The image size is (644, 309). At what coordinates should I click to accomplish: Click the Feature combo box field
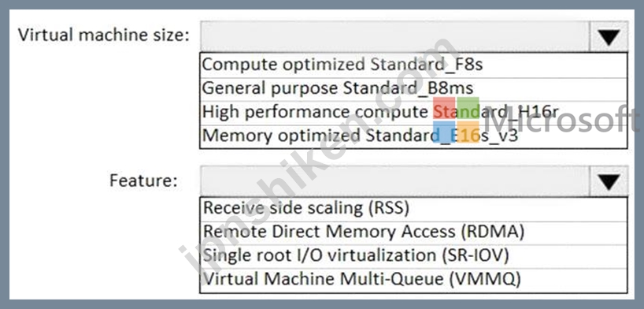(x=395, y=181)
